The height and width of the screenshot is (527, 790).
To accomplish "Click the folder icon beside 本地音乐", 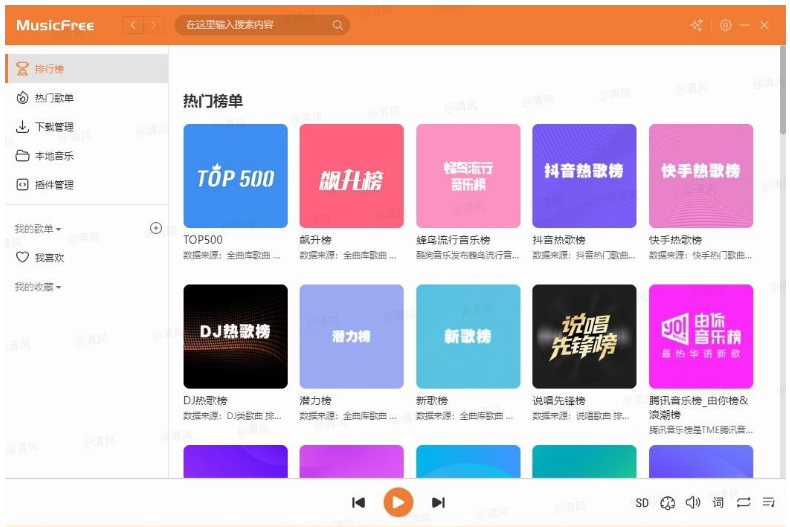I will tap(22, 156).
